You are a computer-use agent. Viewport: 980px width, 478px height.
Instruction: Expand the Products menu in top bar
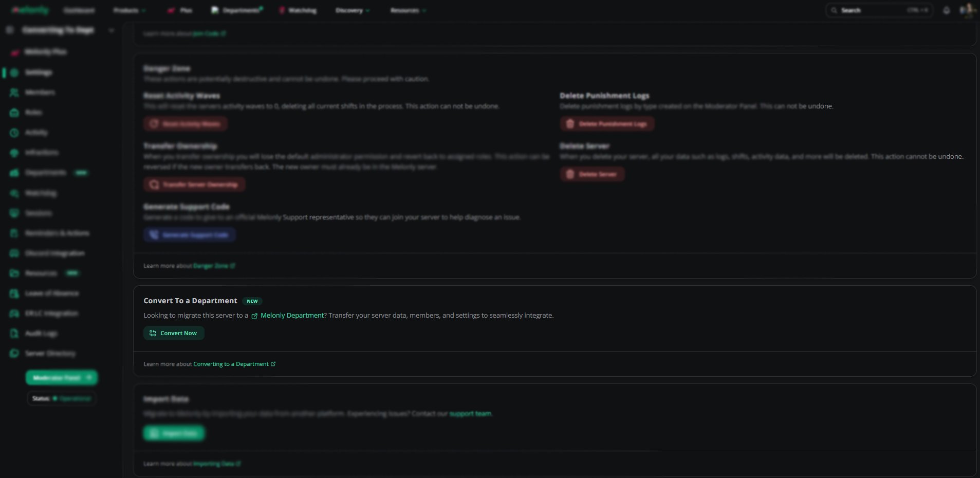(x=130, y=10)
